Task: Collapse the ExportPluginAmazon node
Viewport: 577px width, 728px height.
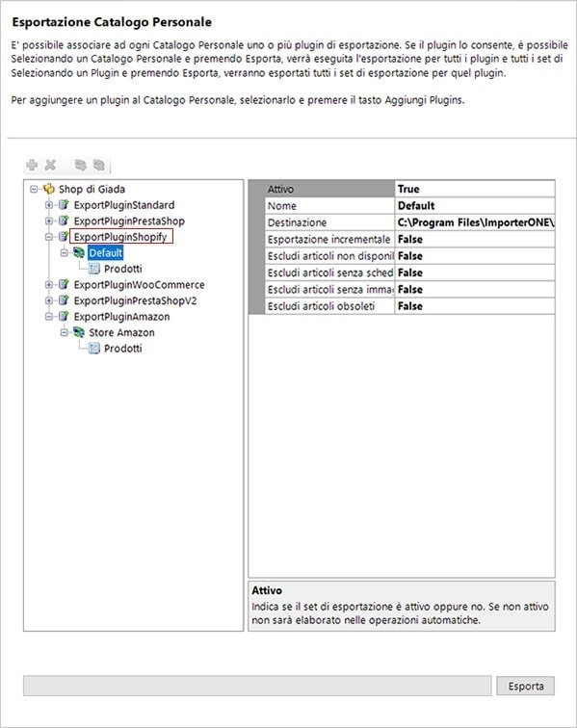Action: tap(49, 317)
